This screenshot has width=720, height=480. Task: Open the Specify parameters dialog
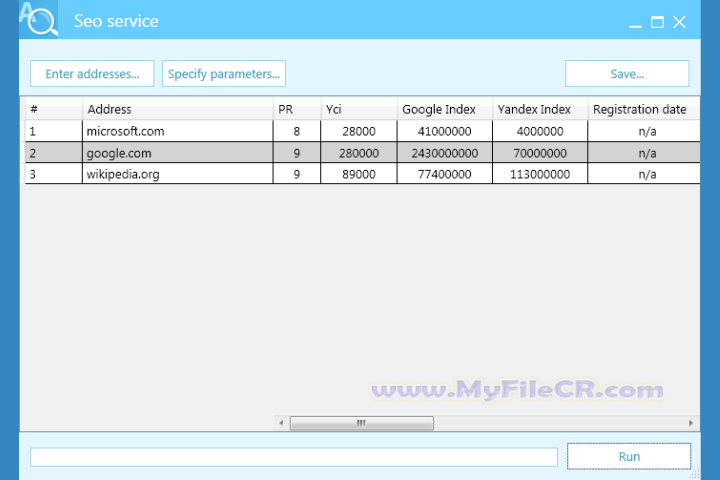(224, 73)
